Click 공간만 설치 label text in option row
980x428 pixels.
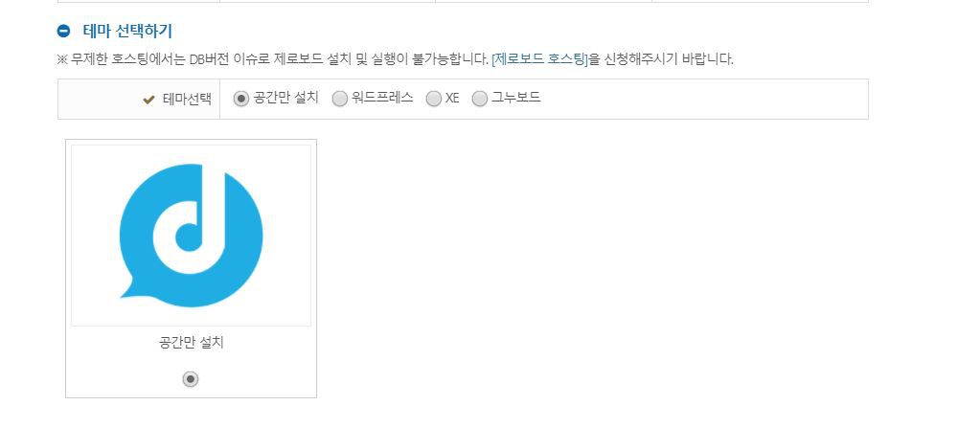pyautogui.click(x=285, y=98)
